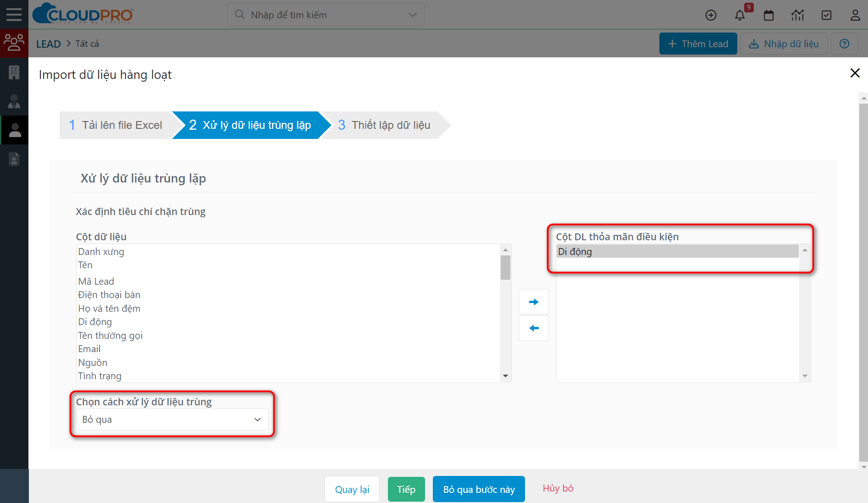This screenshot has width=868, height=503.
Task: Select 'Tên thường gọi' in column list
Action: click(x=288, y=336)
